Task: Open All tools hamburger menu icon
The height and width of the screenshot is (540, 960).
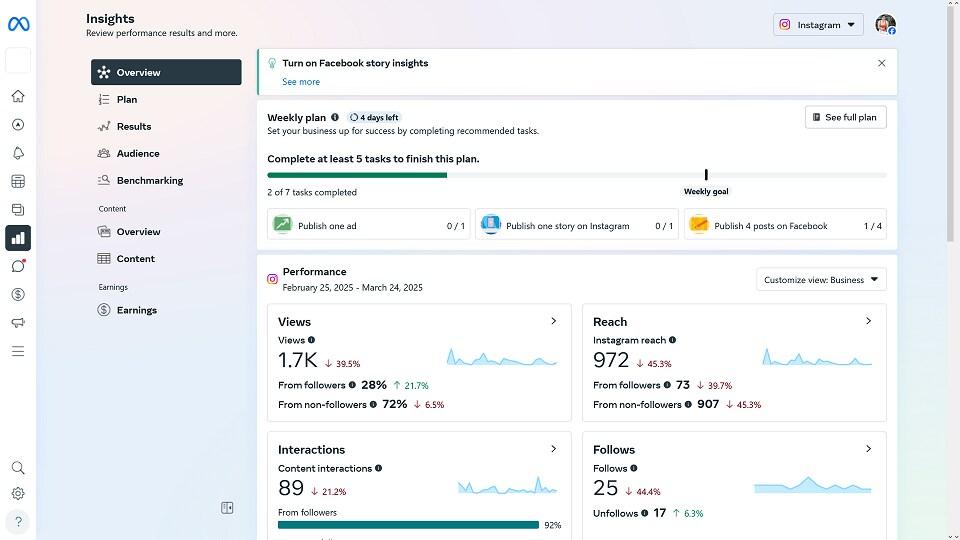Action: pyautogui.click(x=18, y=351)
